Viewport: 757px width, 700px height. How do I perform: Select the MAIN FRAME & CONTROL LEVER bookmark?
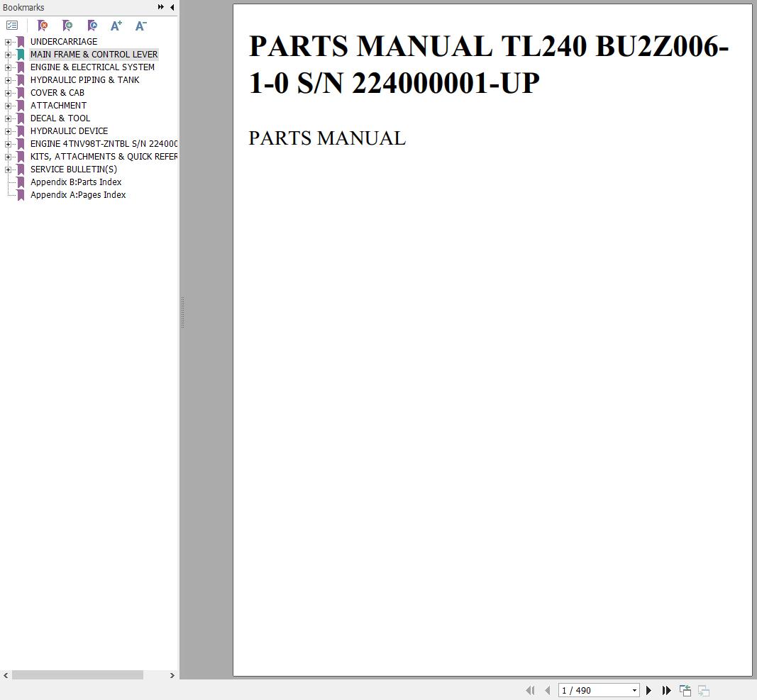tap(94, 55)
